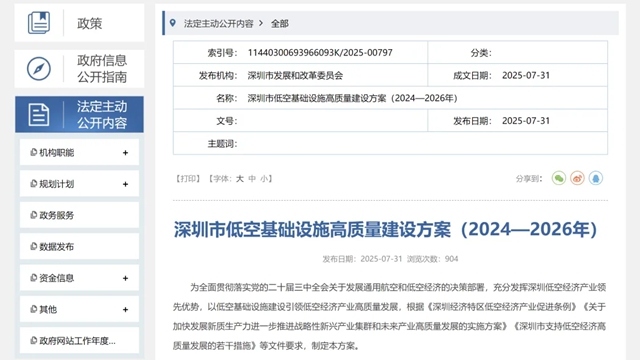Screen dimensions: 640x360
Task: Select the 法定主动公开内容 page icon
Action: (x=39, y=115)
